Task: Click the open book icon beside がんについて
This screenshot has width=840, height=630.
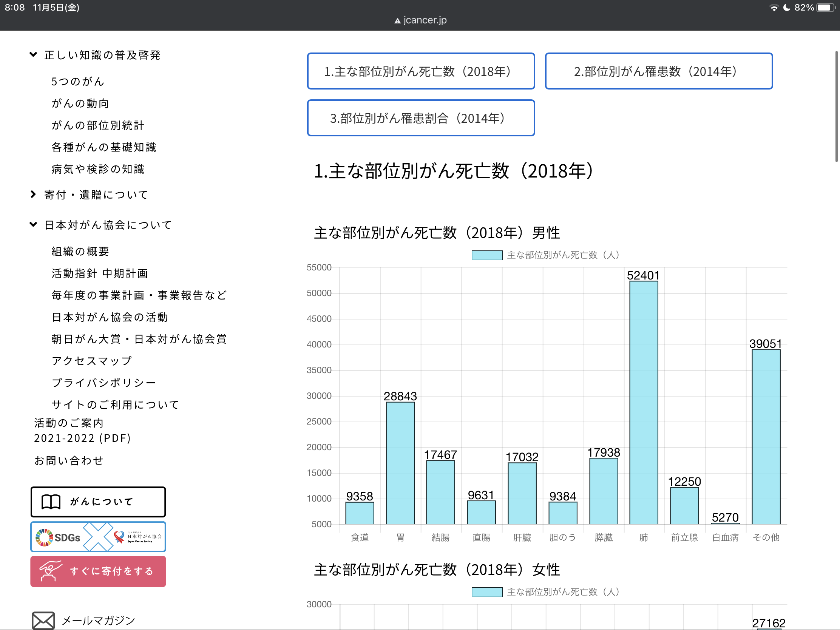Action: (51, 502)
